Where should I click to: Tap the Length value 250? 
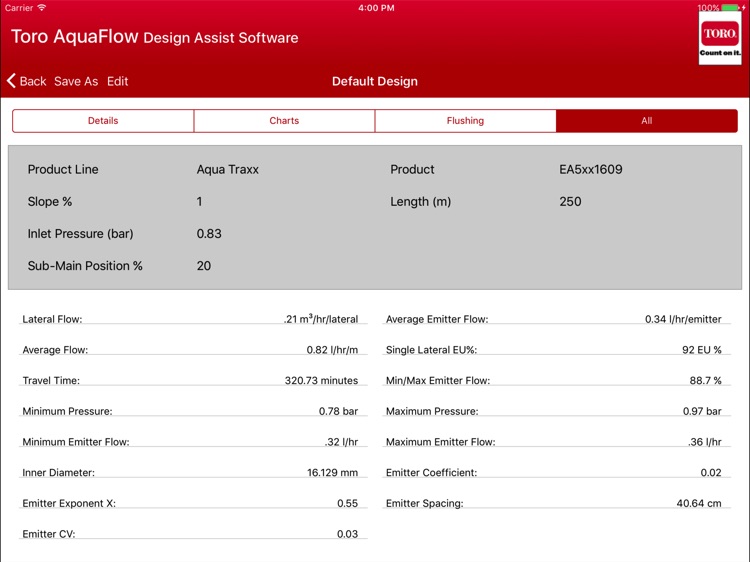[570, 201]
